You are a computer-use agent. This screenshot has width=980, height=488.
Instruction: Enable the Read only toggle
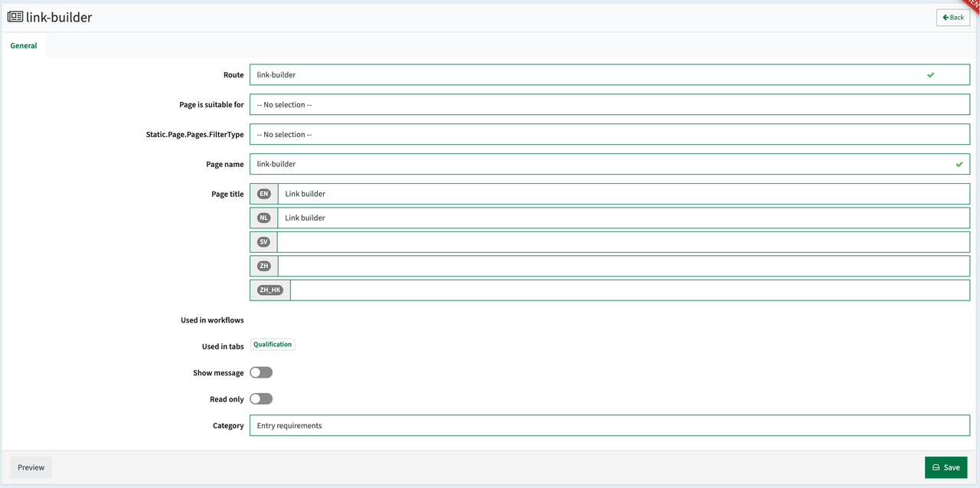coord(261,399)
